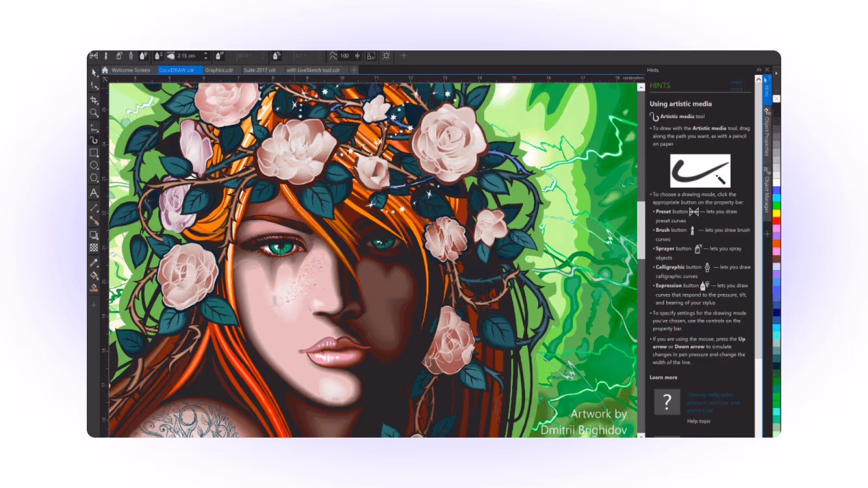Select the Brush mode button in property bar
This screenshot has width=868, height=488.
pos(106,56)
